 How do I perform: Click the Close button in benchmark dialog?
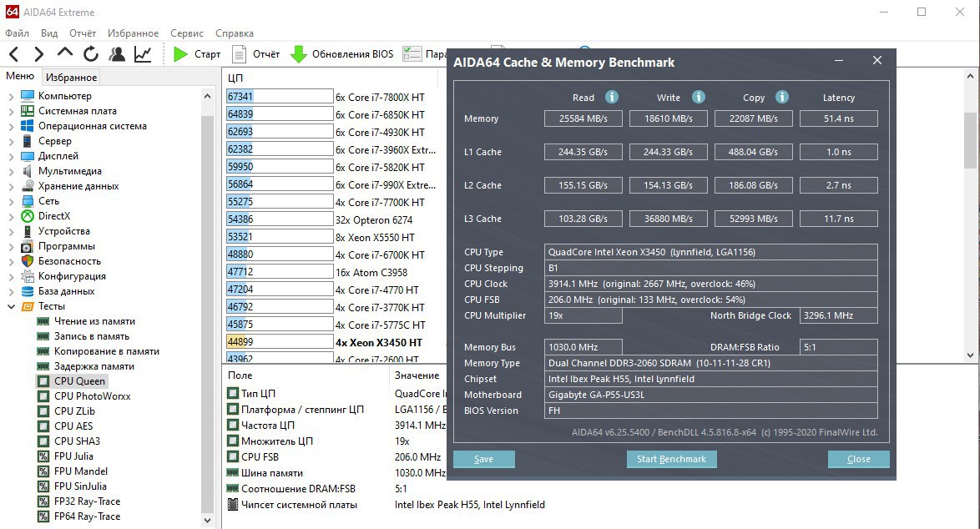point(859,459)
